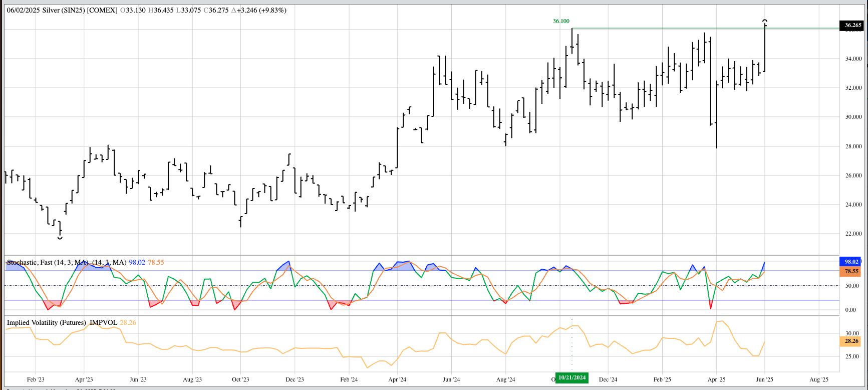
Task: Click the blue 98.02 stochastic value badge
Action: [x=851, y=262]
